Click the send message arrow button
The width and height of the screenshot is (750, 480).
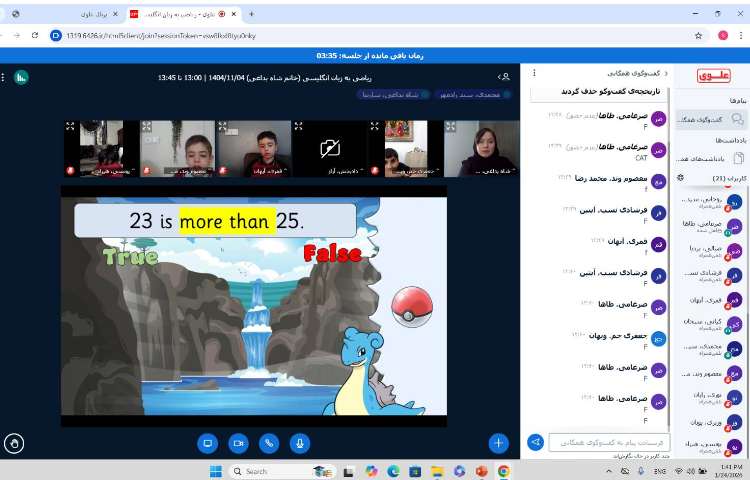[536, 441]
